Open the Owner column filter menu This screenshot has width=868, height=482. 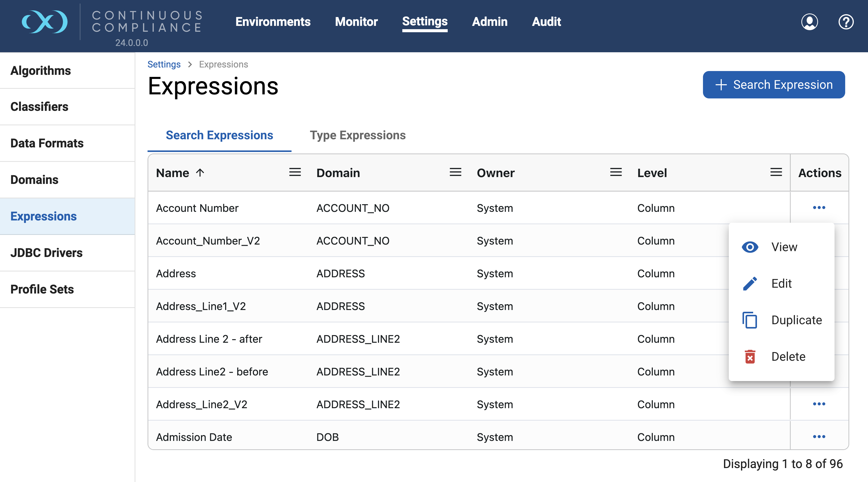pos(616,172)
